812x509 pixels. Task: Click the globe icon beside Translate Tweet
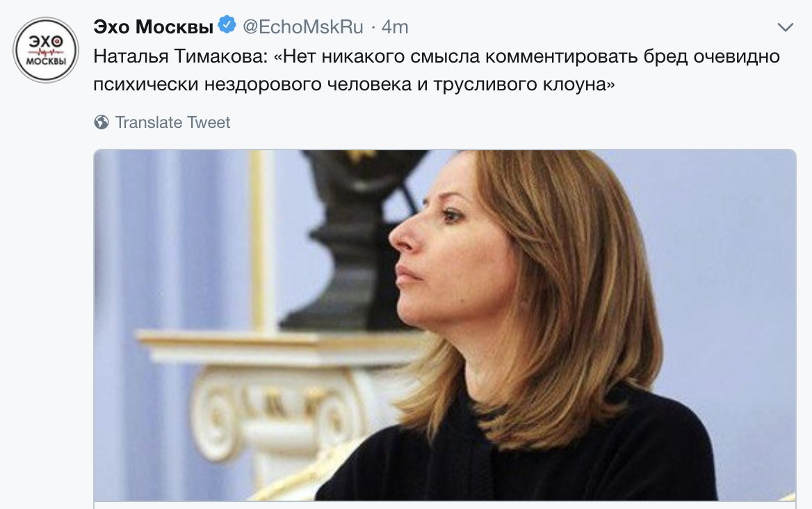101,122
